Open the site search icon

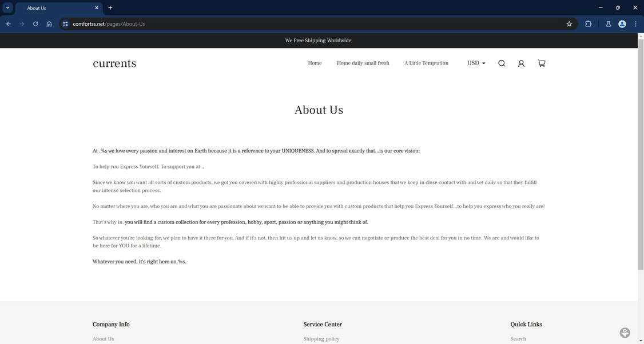502,63
